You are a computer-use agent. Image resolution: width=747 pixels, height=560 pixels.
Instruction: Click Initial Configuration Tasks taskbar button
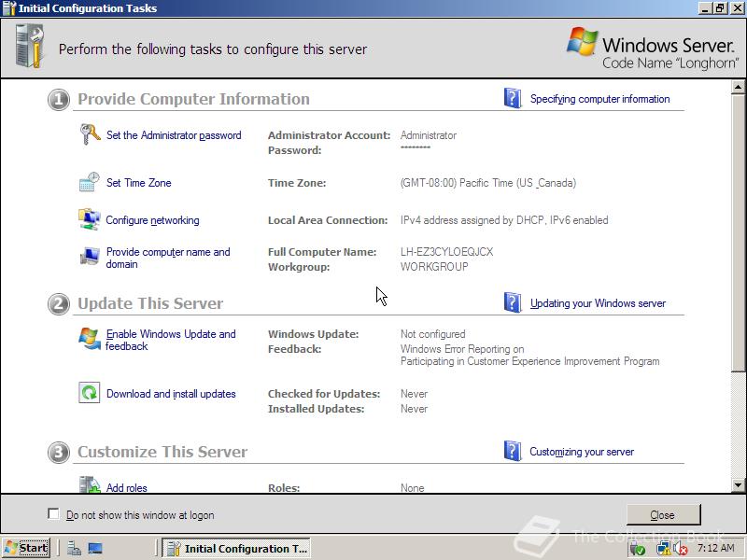(236, 549)
